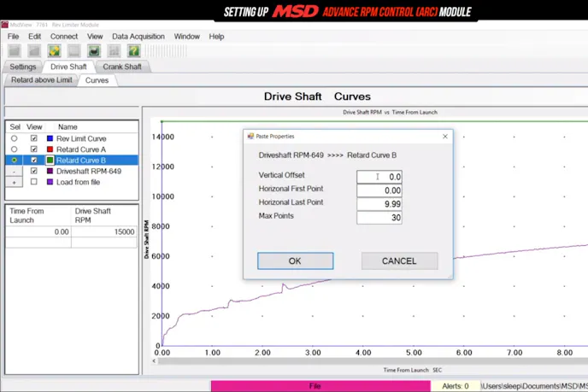
Task: Click the Max Points input field
Action: coord(379,218)
